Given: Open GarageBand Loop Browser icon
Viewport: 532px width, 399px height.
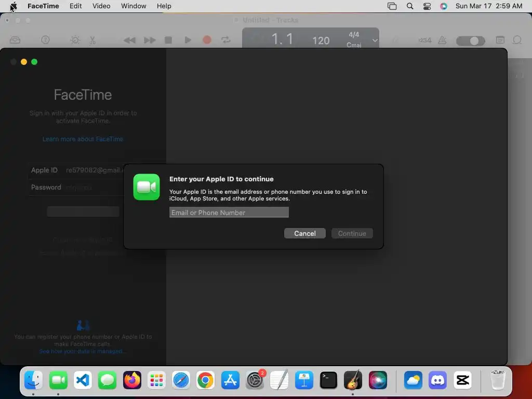Looking at the screenshot, I should (x=517, y=40).
